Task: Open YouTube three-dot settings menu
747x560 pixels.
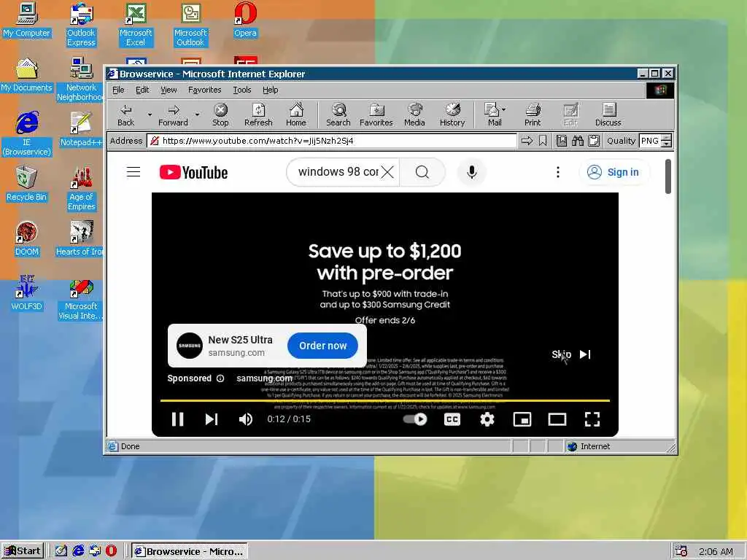Action: point(558,172)
